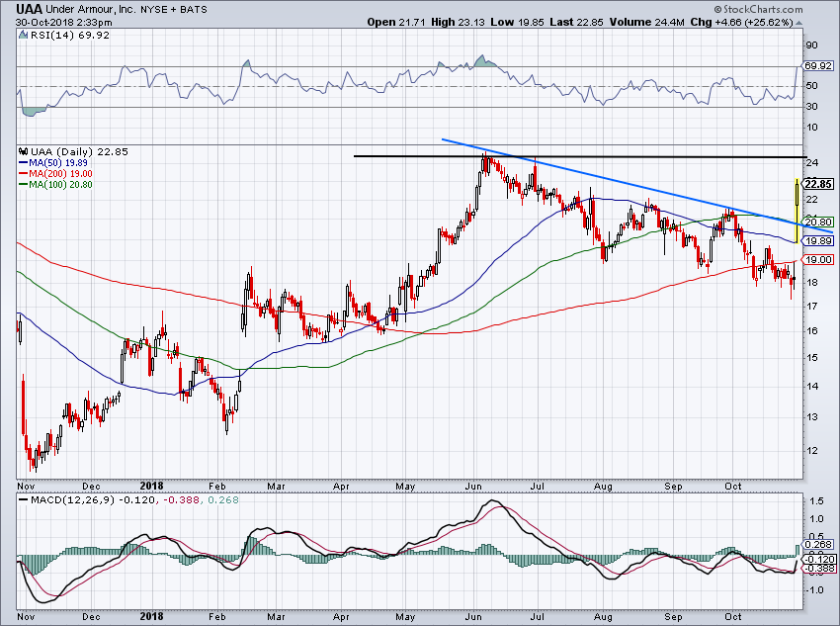The width and height of the screenshot is (840, 626).
Task: Click the Mar label on MACD panel date axis
Action: click(276, 616)
